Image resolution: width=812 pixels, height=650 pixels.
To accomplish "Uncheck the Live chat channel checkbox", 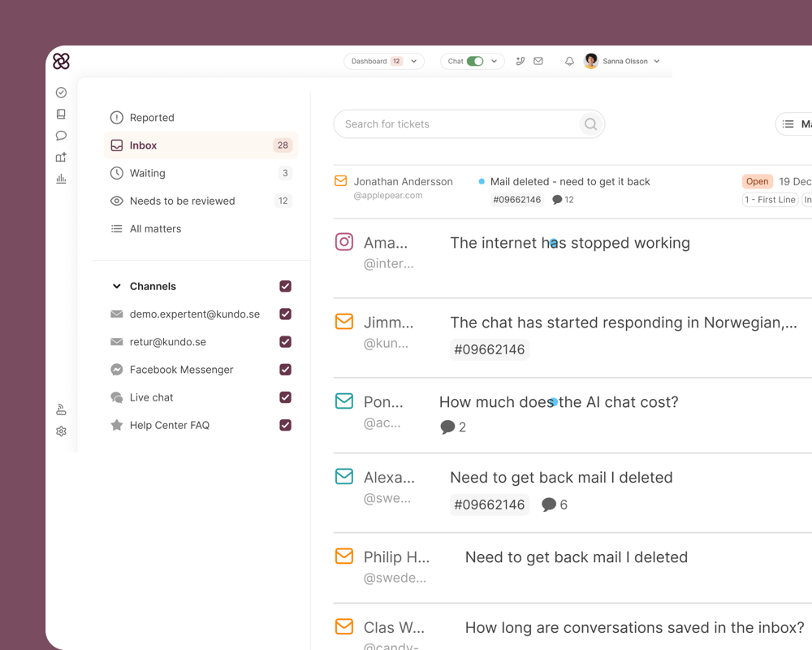I will pyautogui.click(x=285, y=397).
